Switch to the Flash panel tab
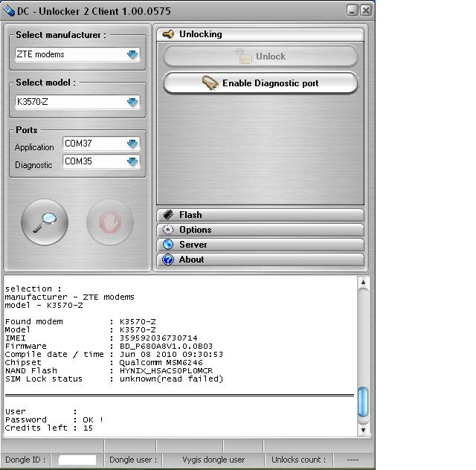Viewport: 476px width, 470px height. point(260,215)
